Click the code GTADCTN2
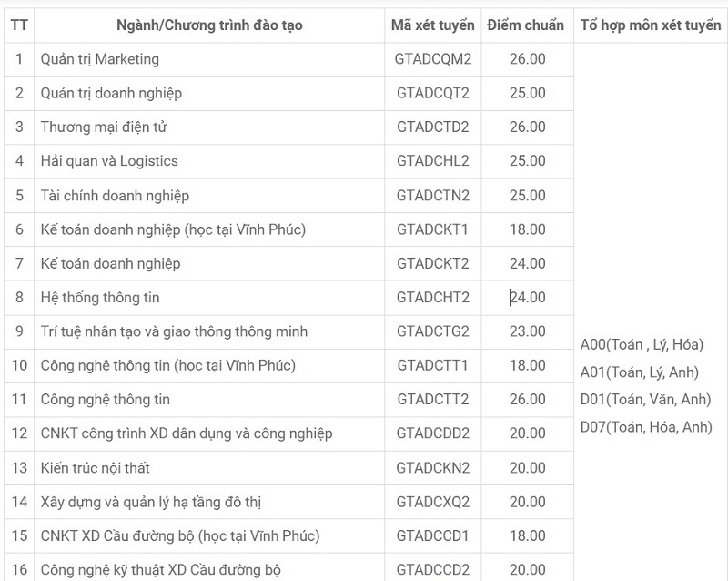Image resolution: width=728 pixels, height=581 pixels. coord(432,196)
